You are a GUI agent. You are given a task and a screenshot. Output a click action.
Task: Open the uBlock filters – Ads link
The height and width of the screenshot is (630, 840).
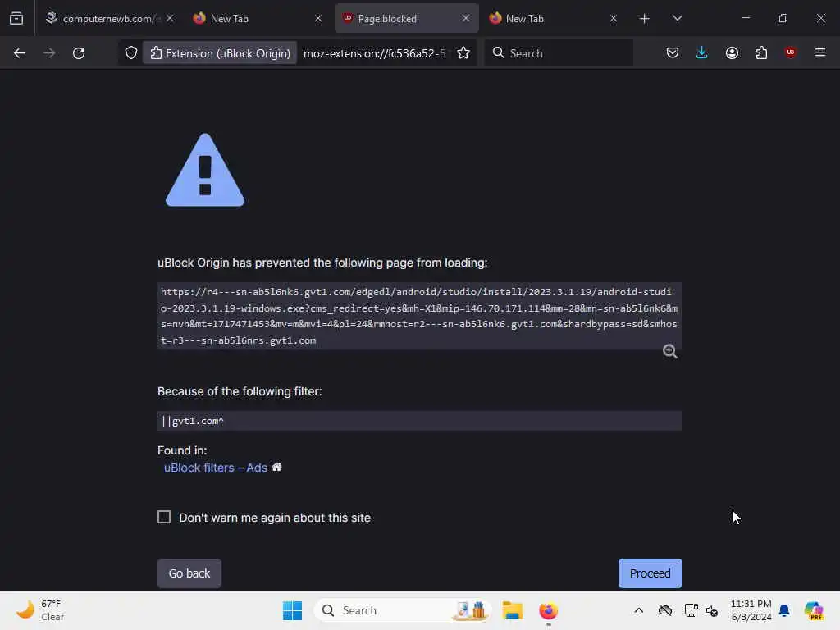tap(216, 468)
